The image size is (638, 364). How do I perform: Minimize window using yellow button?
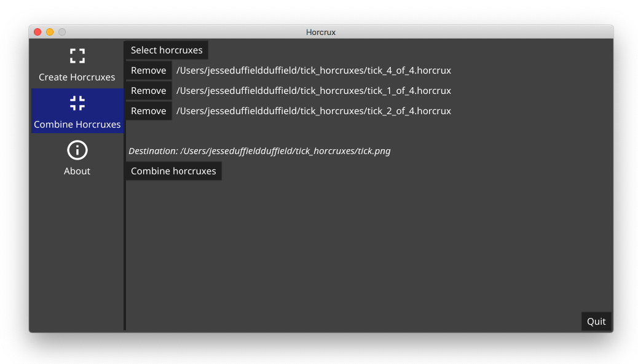50,32
